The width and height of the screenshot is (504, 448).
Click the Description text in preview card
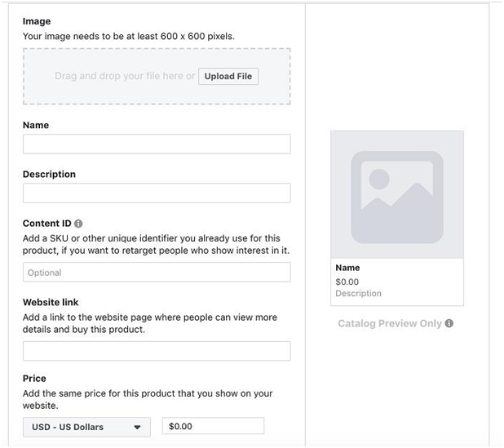pyautogui.click(x=358, y=294)
